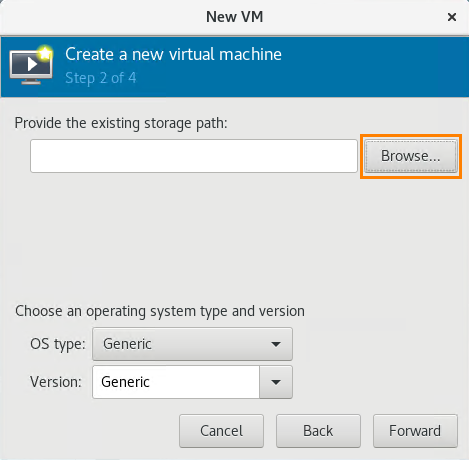Click the 'Create a new virtual machine' heading

coord(173,54)
